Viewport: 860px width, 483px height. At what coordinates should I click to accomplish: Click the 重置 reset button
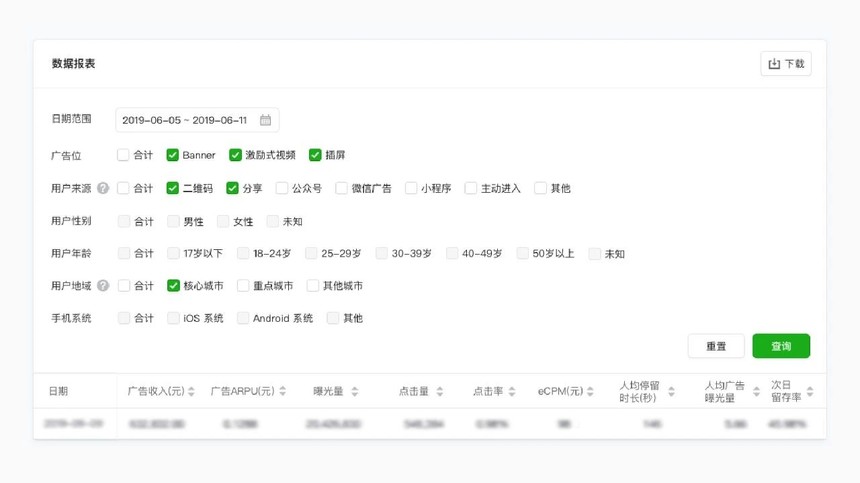[x=716, y=346]
